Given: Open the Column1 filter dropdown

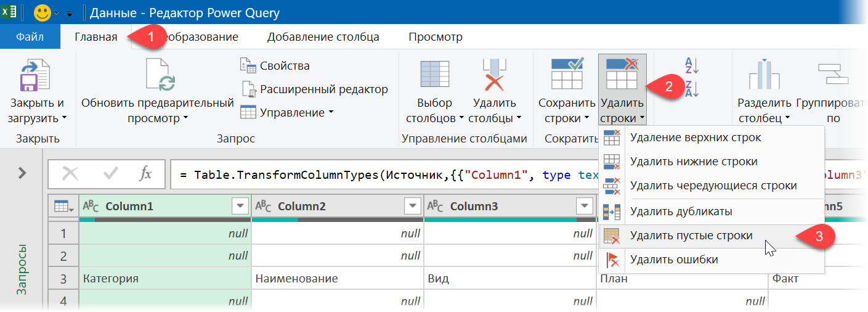Looking at the screenshot, I should (239, 207).
